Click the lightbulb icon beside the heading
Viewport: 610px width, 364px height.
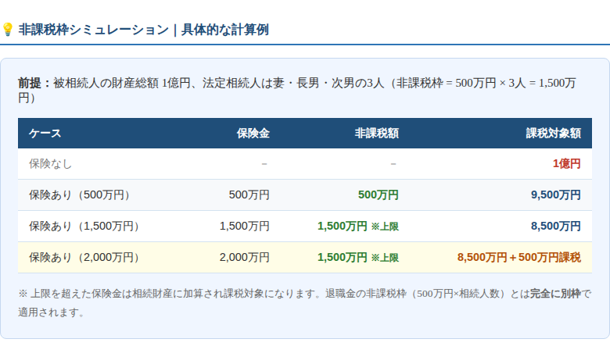coord(7,30)
